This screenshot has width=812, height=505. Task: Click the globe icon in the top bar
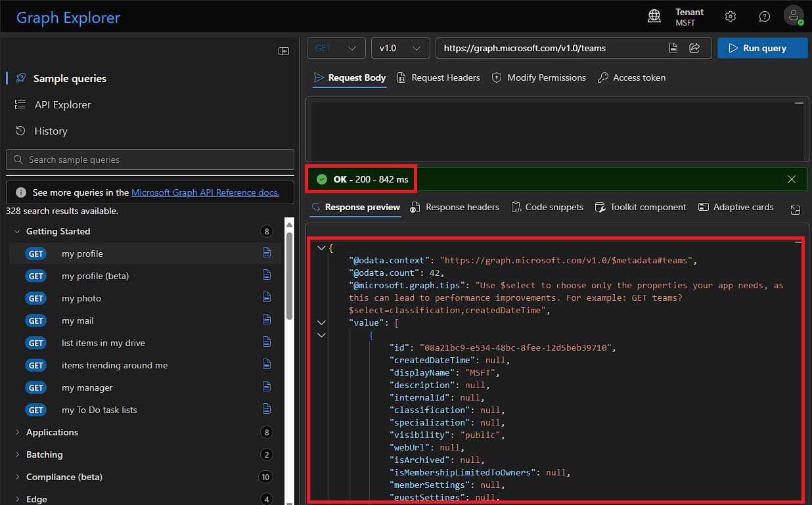tap(654, 16)
